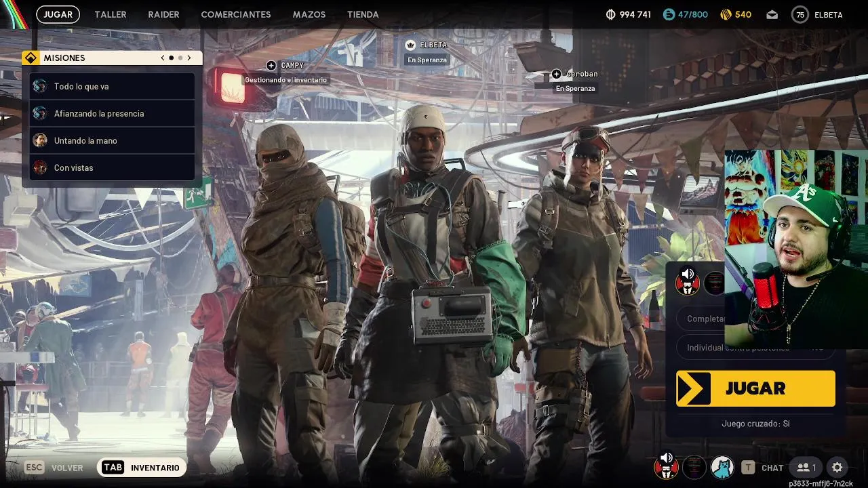The width and height of the screenshot is (868, 488).
Task: Open mission 'Todo lo que va'
Action: click(113, 86)
